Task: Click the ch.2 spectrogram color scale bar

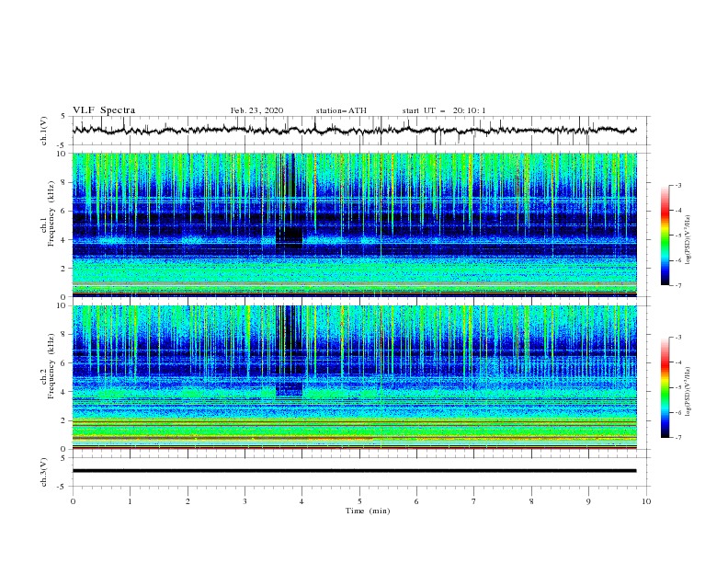Action: 665,387
